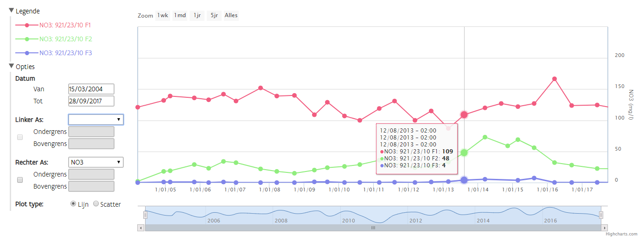The image size is (644, 241).
Task: Click the 2012 label in navigator
Action: (416, 221)
